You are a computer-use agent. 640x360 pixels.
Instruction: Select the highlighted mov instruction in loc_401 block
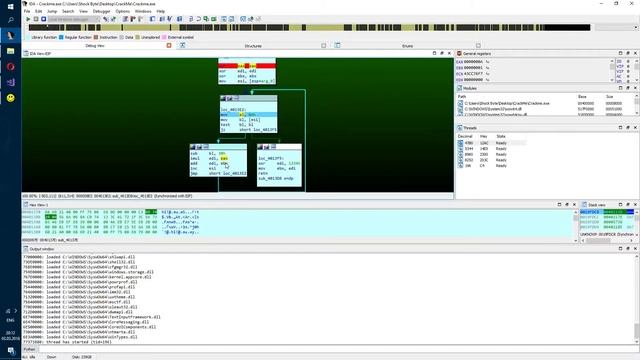(249, 115)
